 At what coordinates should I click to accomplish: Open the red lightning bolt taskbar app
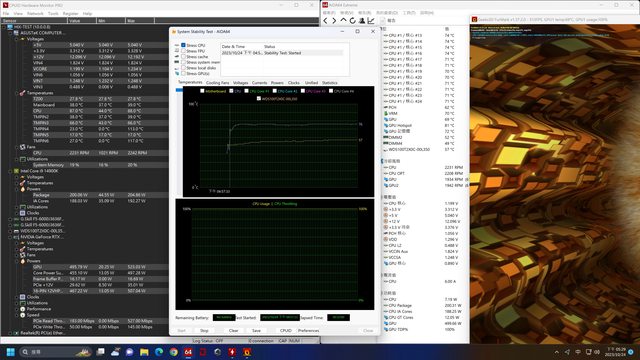pyautogui.click(x=232, y=352)
